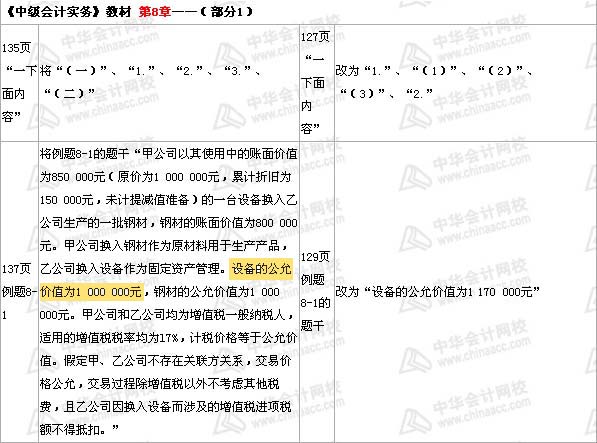Click the text '例题8-' in left column
Viewport: 597px width, 443px height.
19,292
